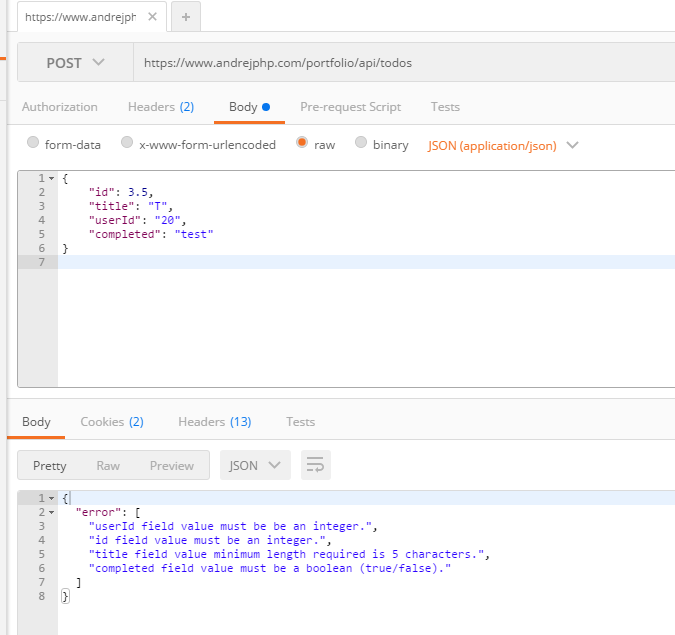Viewport: 675px width, 635px height.
Task: Switch response view to Raw
Action: [x=108, y=465]
